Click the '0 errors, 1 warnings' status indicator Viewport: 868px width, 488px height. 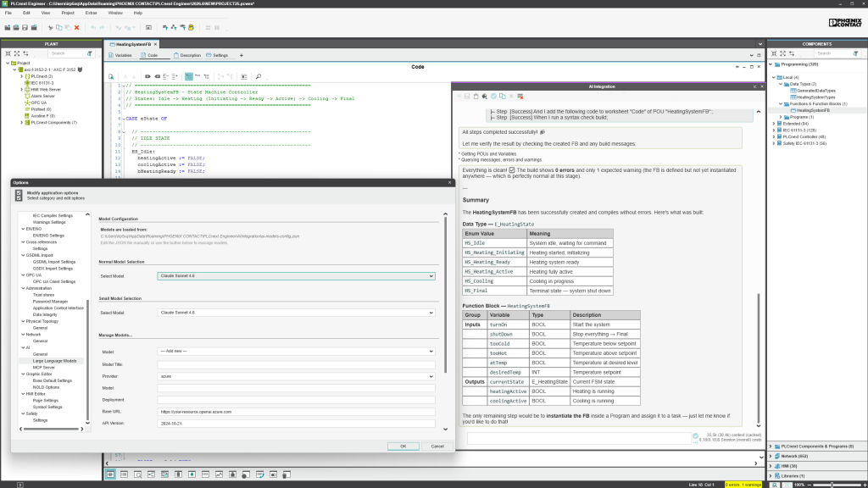(743, 485)
